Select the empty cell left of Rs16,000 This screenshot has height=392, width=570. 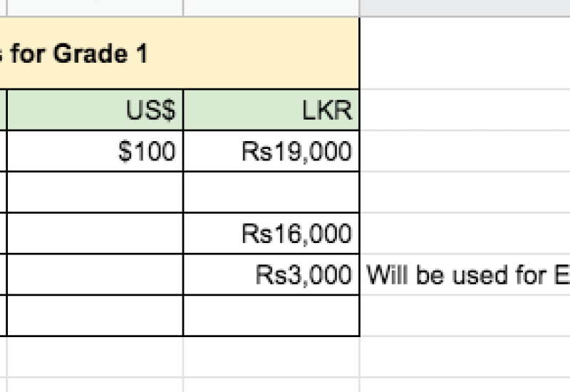(x=95, y=233)
